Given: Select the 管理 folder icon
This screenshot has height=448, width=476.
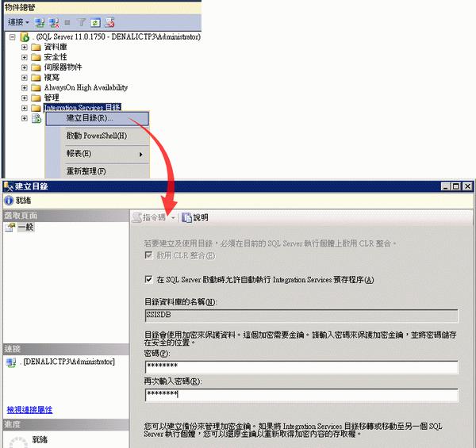Looking at the screenshot, I should click(36, 98).
